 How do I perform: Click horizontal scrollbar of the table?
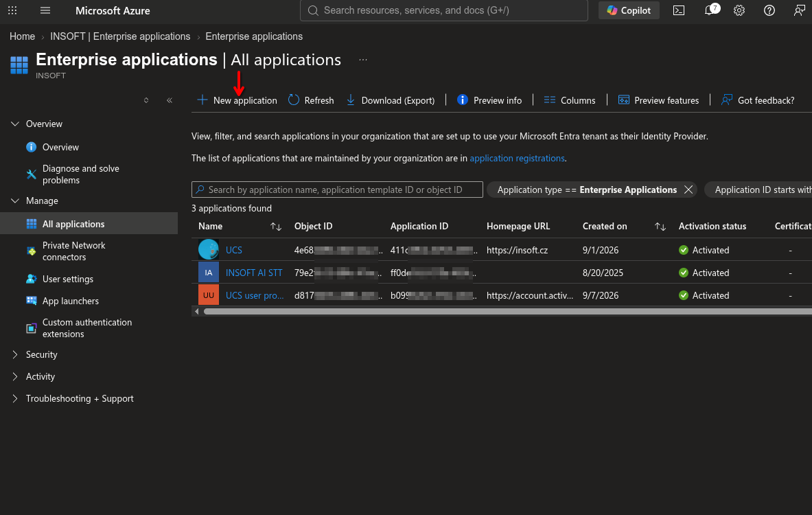(x=507, y=311)
